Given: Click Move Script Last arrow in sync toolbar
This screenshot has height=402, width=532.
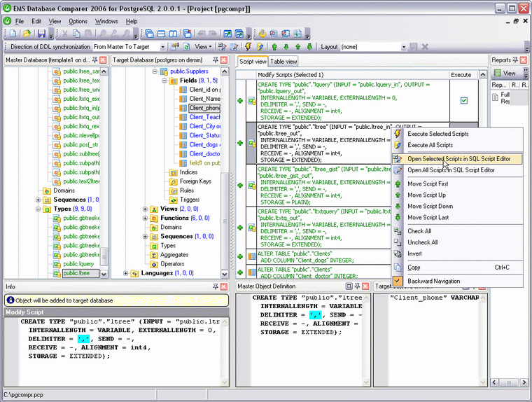Looking at the screenshot, I should [x=309, y=47].
